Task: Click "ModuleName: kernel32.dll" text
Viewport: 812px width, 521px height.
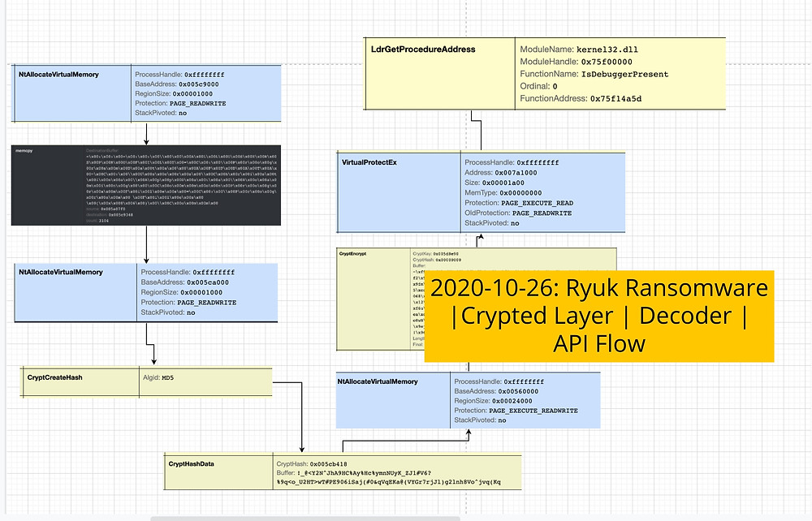Action: click(x=579, y=50)
